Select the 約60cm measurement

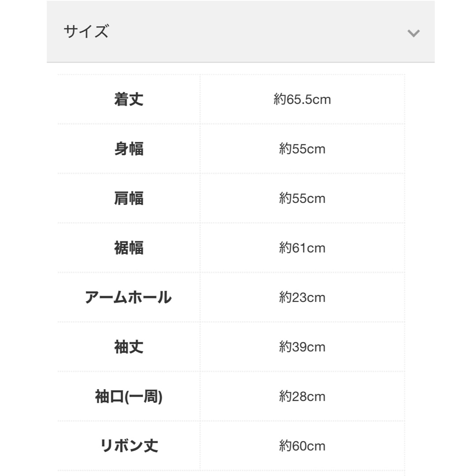(302, 446)
